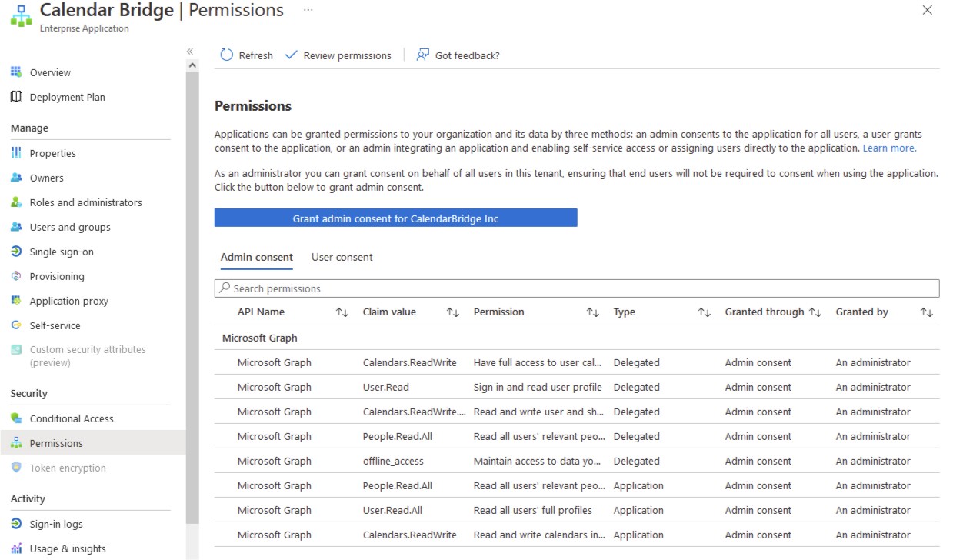953x560 pixels.
Task: Click Grant admin consent for CalendarBridge Inc
Action: [395, 218]
